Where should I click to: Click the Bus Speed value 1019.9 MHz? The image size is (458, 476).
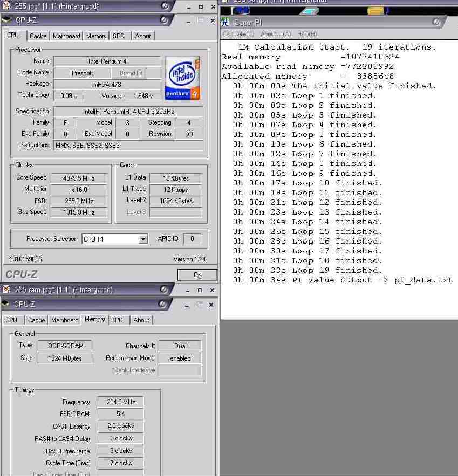pyautogui.click(x=79, y=212)
